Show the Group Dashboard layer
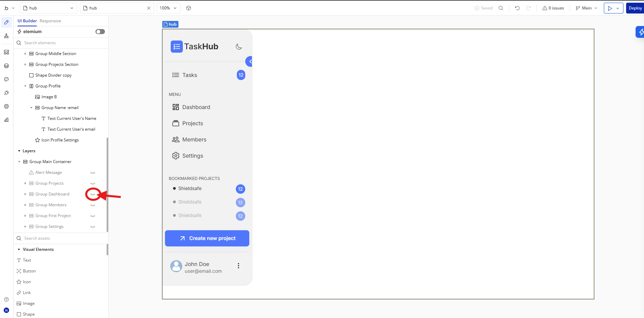644x318 pixels. tap(93, 194)
